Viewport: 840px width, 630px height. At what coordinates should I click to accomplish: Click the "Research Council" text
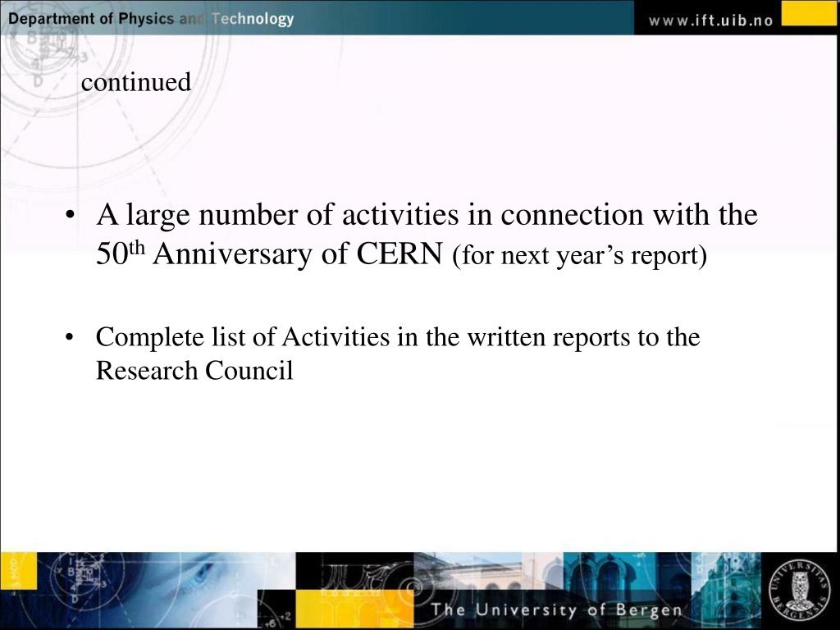click(x=194, y=370)
